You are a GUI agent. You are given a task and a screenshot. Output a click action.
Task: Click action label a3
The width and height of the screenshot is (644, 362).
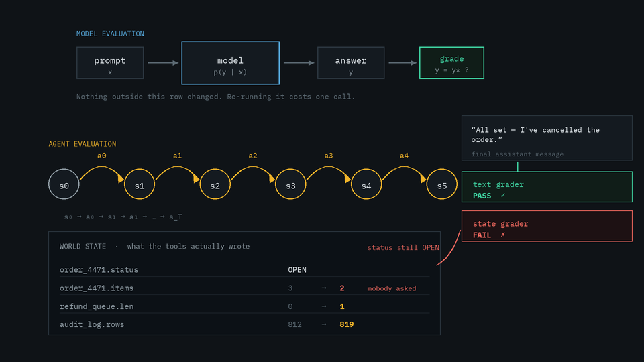click(329, 156)
